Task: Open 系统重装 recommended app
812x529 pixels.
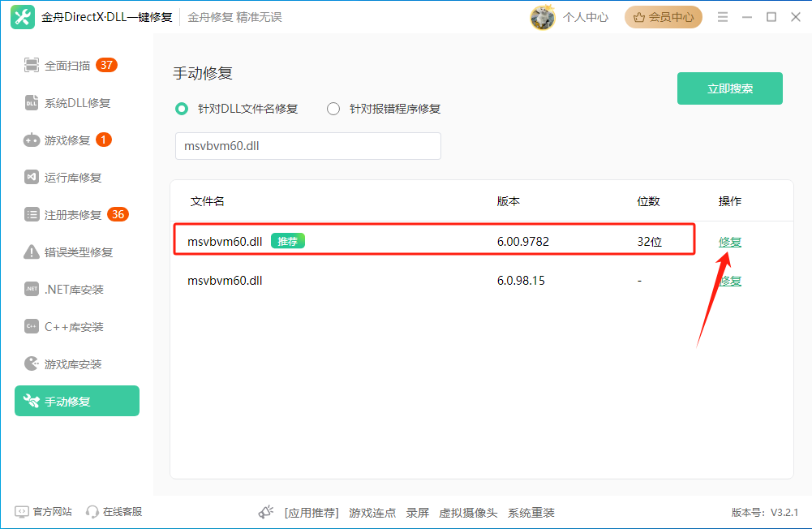Action: 531,513
